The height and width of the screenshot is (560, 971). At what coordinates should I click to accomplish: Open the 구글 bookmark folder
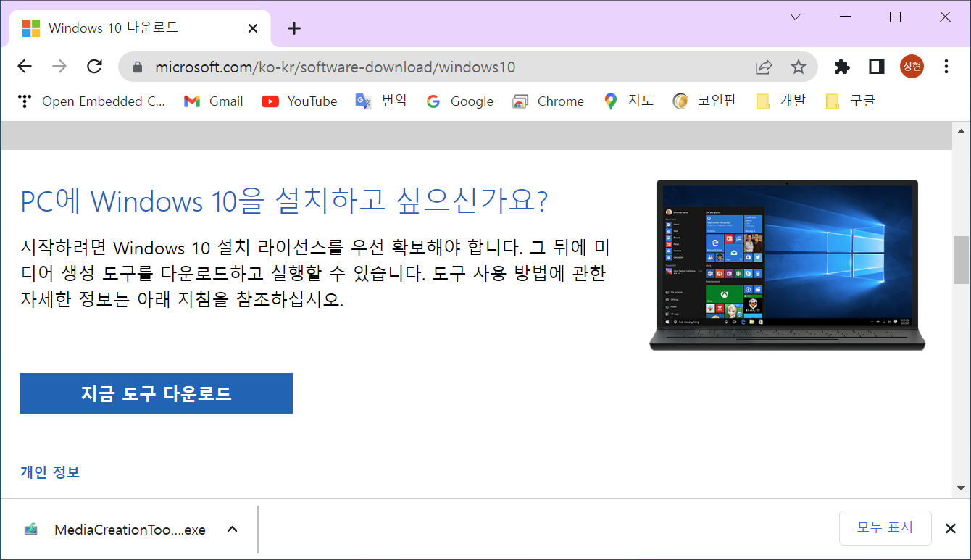pos(850,101)
